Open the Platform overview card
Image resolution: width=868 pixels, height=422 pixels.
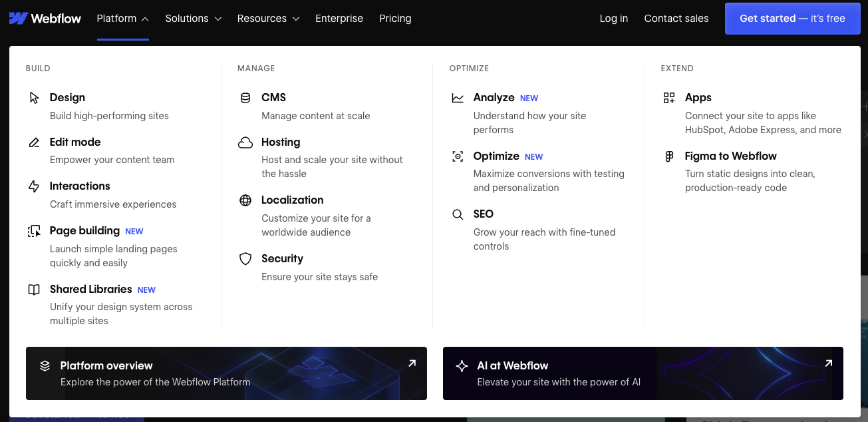pyautogui.click(x=226, y=373)
